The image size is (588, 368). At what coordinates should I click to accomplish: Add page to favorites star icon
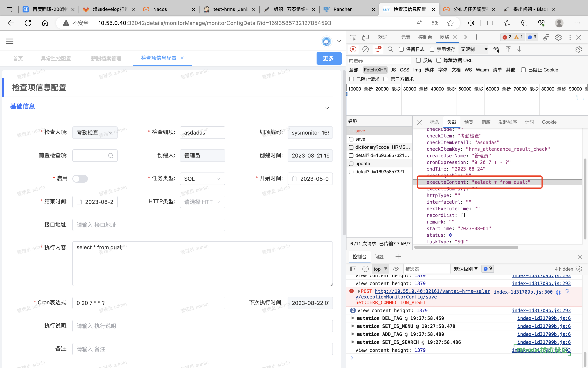pos(450,23)
